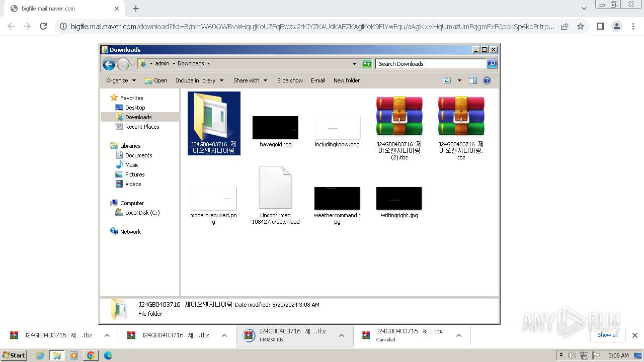
Task: Expand the Downloads breadcrumb arrow
Action: (208, 64)
